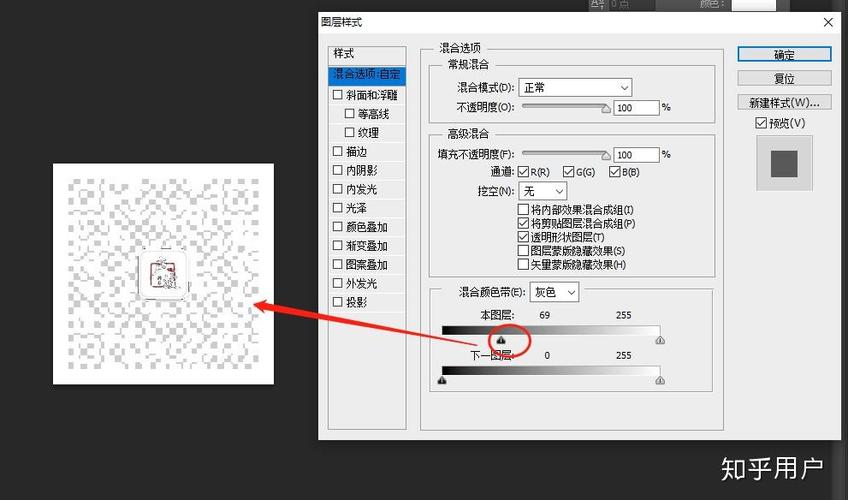Toggle the G(G) channel checkbox

(568, 172)
